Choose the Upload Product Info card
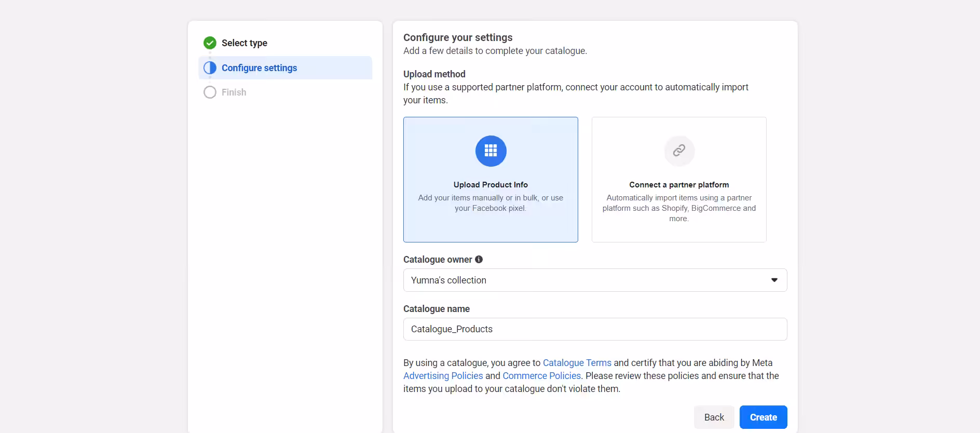980x433 pixels. 491,180
